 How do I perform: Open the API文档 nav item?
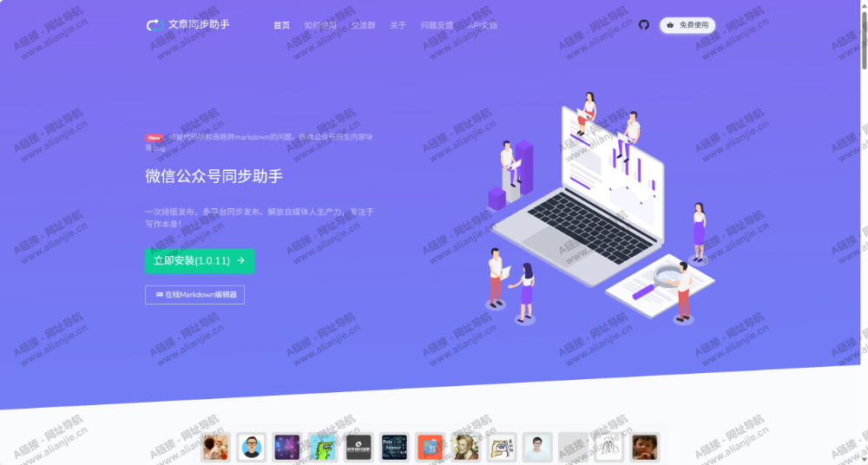[482, 25]
